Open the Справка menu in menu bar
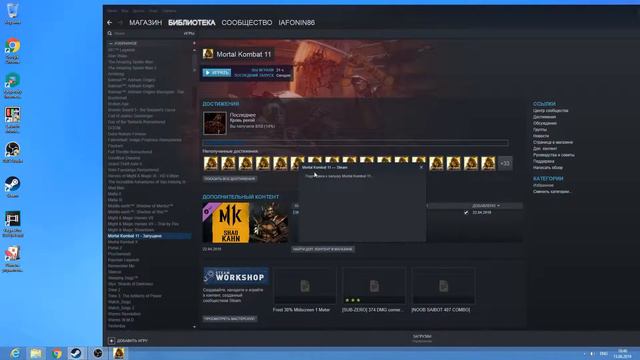 click(x=169, y=11)
